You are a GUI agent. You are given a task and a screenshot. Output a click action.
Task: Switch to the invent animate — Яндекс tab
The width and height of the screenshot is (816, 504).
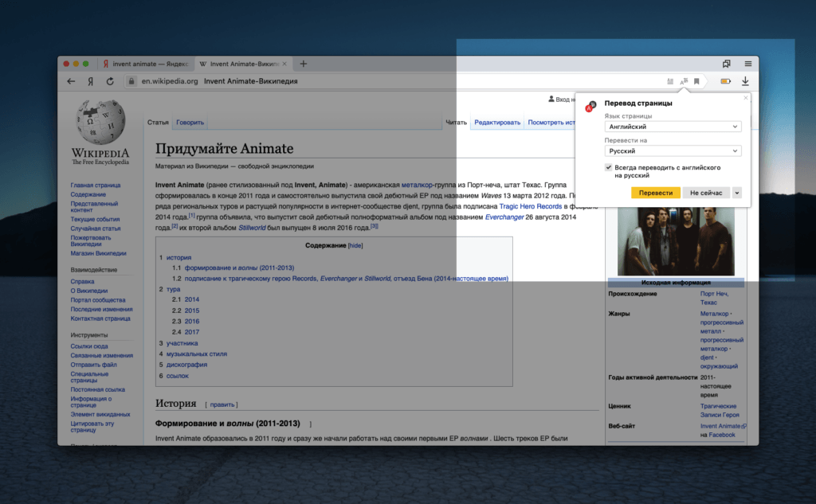coord(146,64)
